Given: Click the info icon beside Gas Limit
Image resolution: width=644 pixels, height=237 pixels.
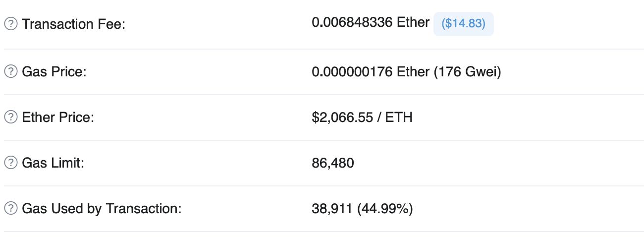Looking at the screenshot, I should click(x=10, y=163).
